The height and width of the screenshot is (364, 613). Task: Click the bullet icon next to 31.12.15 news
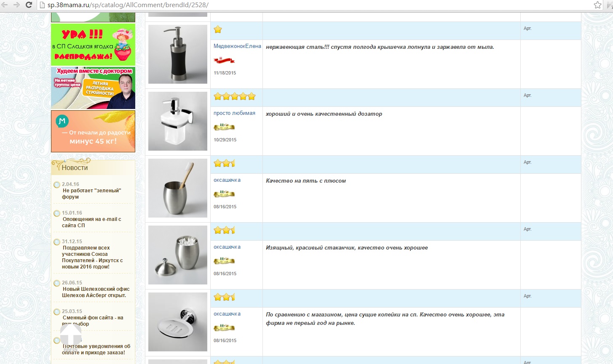click(x=57, y=242)
